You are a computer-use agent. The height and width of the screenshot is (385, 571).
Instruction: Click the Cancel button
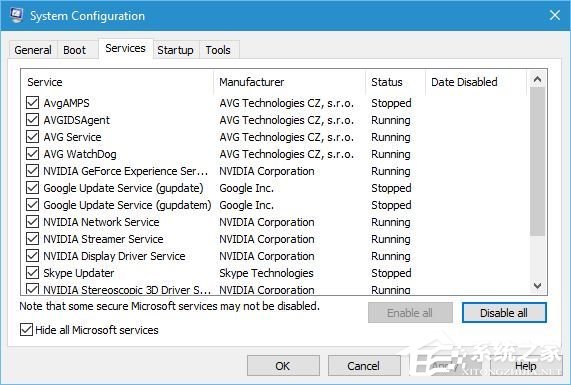point(363,366)
